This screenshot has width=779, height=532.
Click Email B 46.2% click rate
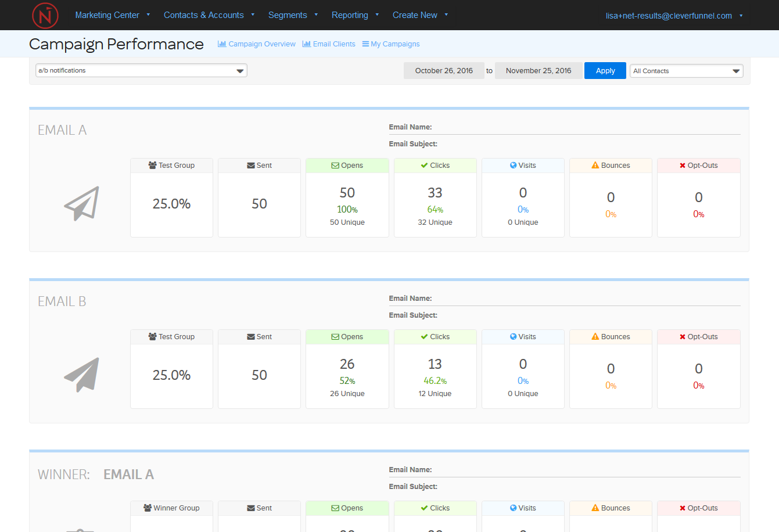pyautogui.click(x=435, y=381)
